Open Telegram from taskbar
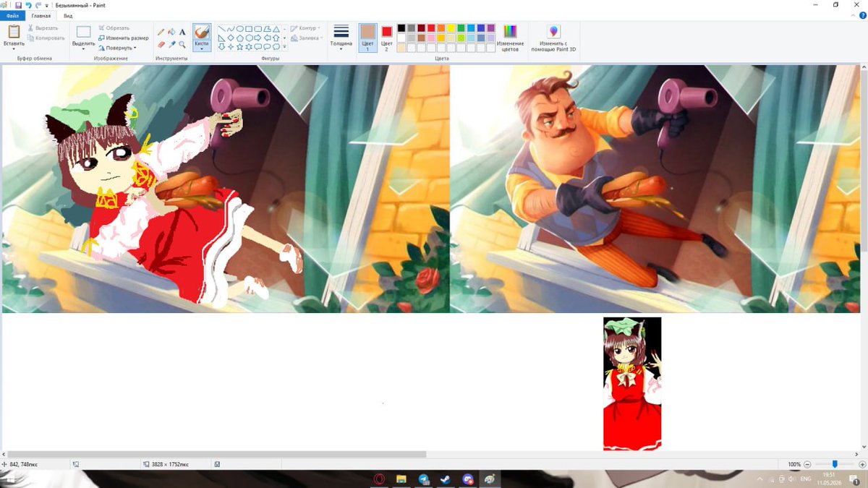868x488 pixels. [423, 479]
